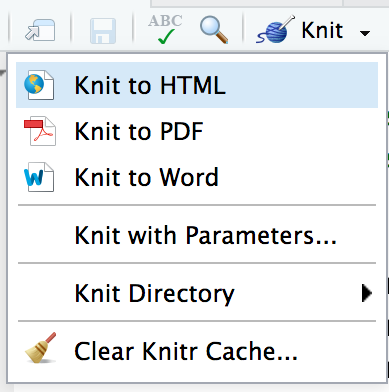Click the Word document icon
Screen dimensions: 389x392
click(x=39, y=177)
